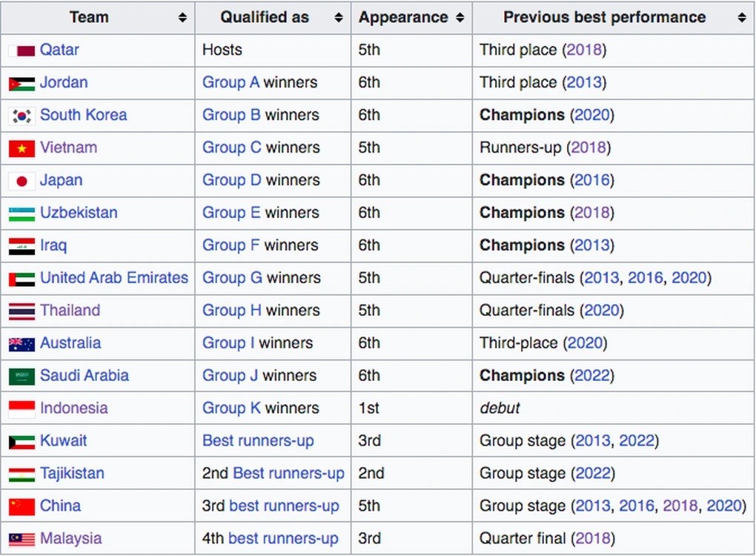Click the Indonesia flag icon
Screen dimensions: 756x556
click(21, 409)
